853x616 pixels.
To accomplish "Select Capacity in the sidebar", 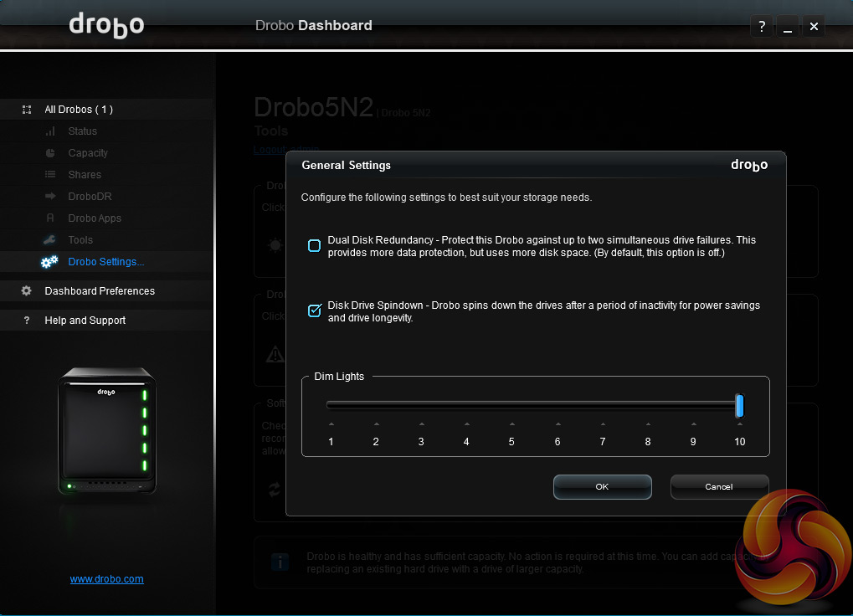I will (88, 153).
